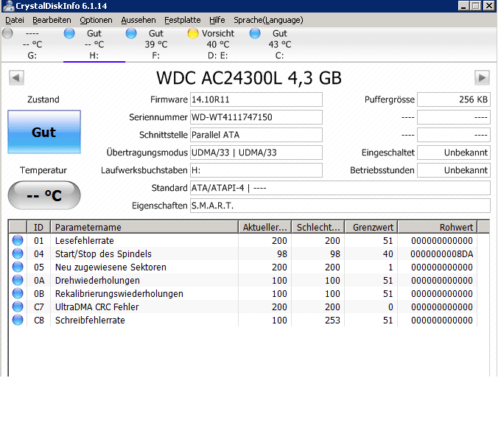Click the Betriebsstunden field Unbekannt

(454, 170)
